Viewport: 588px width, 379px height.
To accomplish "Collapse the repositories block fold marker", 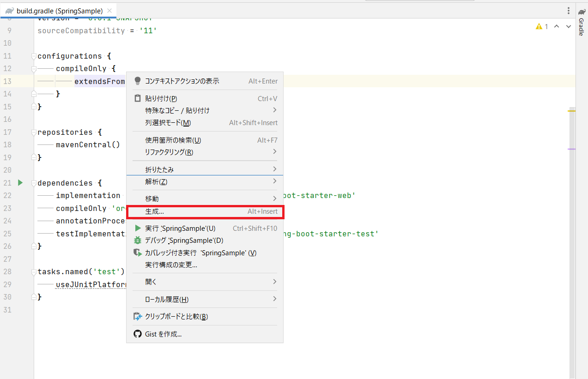I will coord(34,132).
